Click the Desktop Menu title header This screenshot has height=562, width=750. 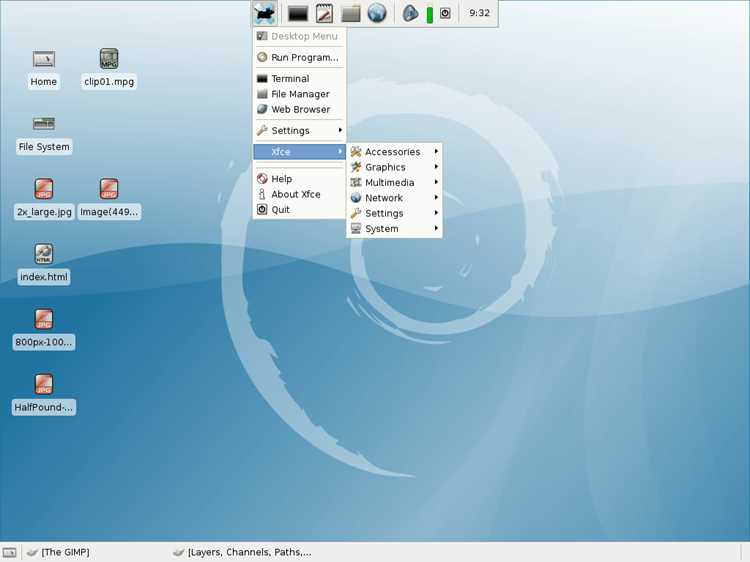pos(299,36)
